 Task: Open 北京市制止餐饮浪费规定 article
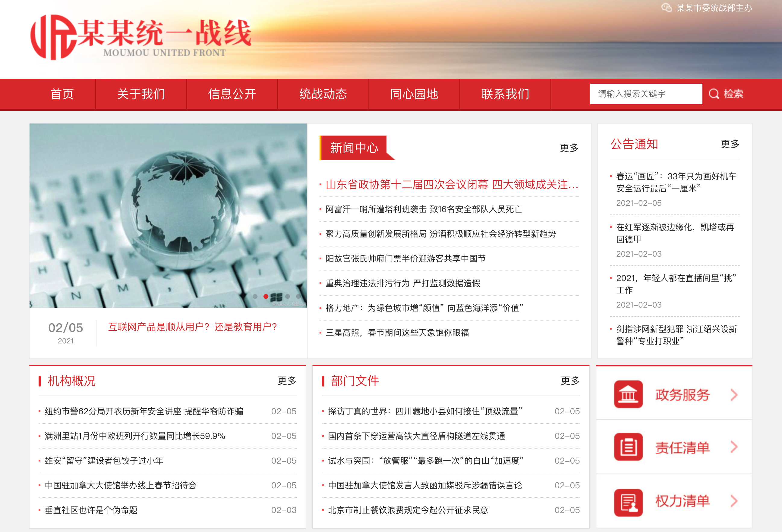coord(408,510)
